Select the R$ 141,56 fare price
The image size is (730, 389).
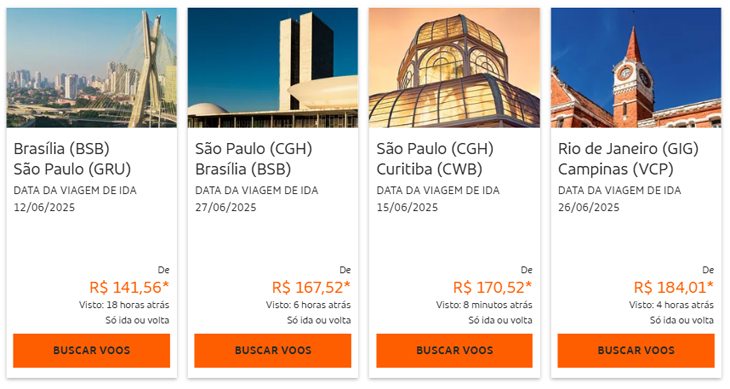129,287
